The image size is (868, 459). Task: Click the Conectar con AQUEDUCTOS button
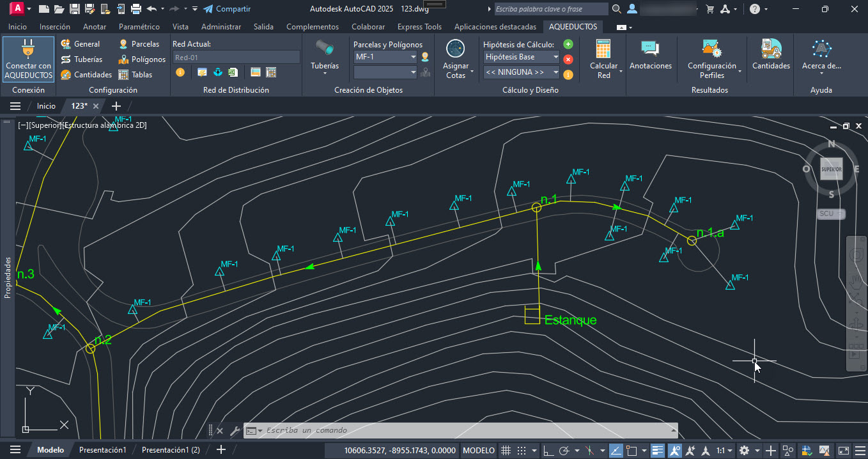click(28, 59)
